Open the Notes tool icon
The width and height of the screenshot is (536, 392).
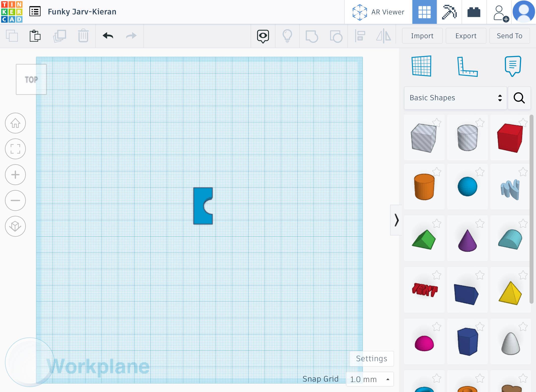[513, 66]
